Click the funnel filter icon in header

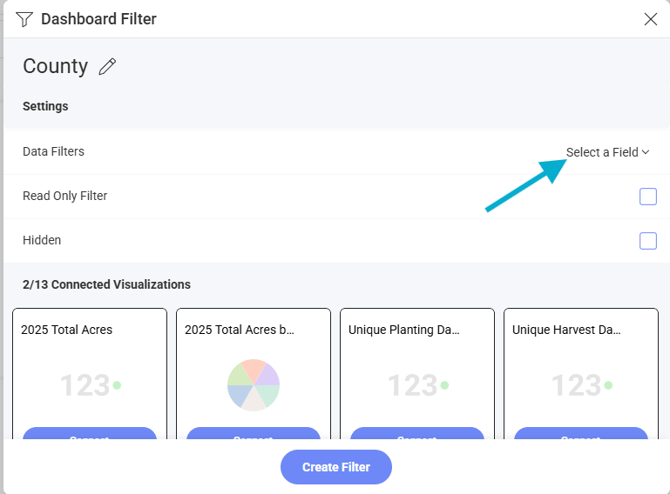coord(24,19)
